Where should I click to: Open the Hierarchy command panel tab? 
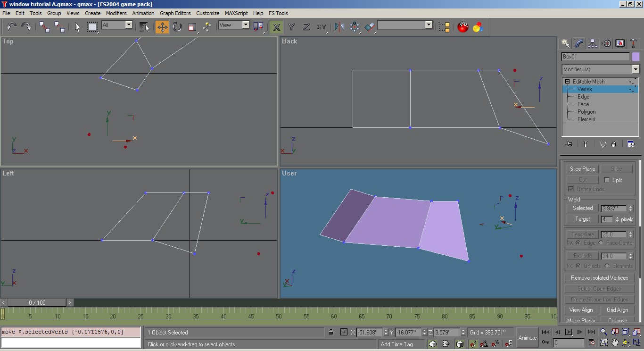click(593, 43)
